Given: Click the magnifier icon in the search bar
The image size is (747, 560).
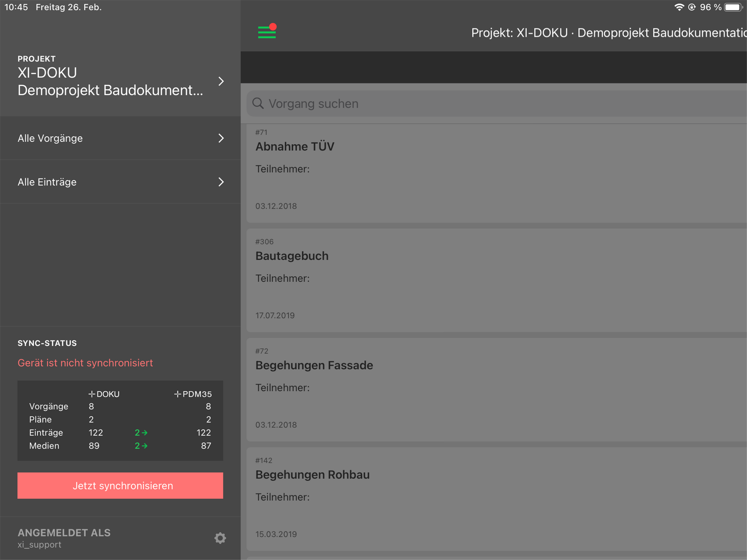Looking at the screenshot, I should 258,103.
